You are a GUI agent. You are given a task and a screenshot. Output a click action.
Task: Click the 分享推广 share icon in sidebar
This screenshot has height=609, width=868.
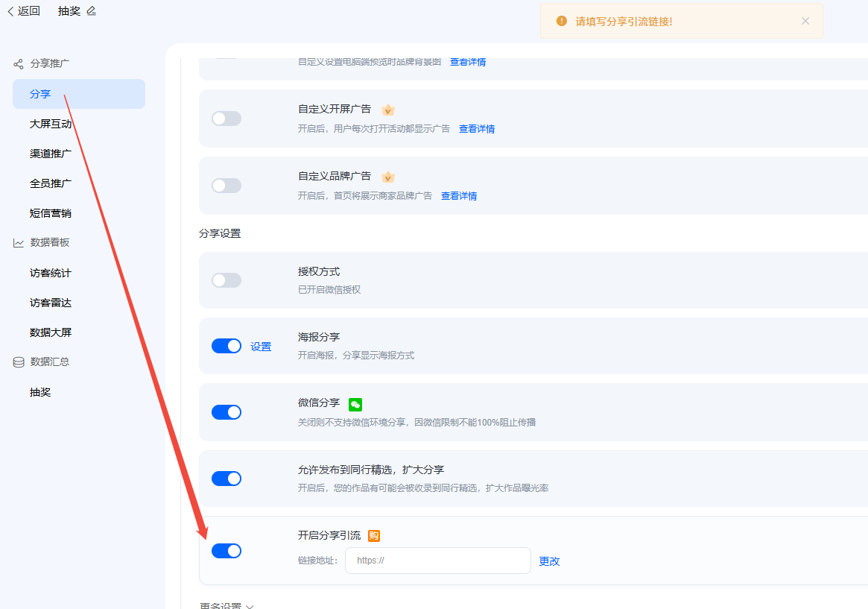click(19, 63)
